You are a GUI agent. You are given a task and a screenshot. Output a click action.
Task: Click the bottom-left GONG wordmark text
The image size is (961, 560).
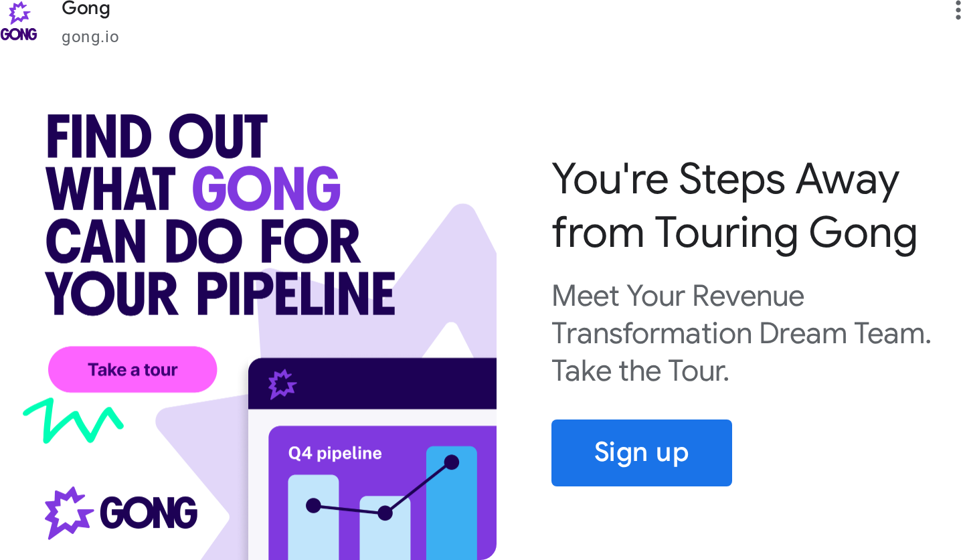pyautogui.click(x=149, y=514)
